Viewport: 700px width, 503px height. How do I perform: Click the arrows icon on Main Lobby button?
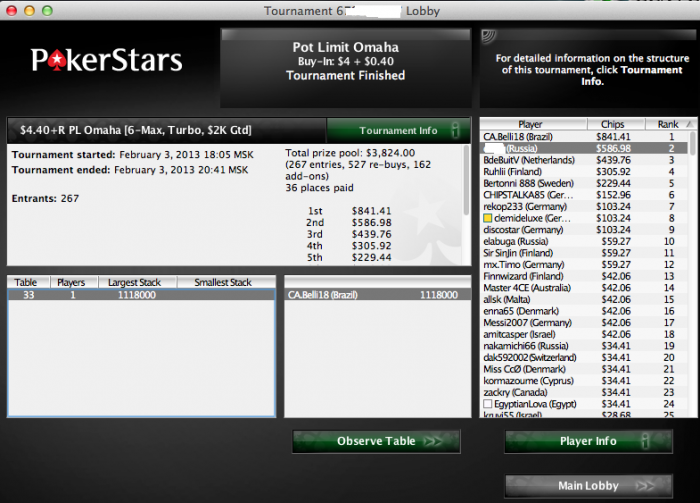point(645,486)
